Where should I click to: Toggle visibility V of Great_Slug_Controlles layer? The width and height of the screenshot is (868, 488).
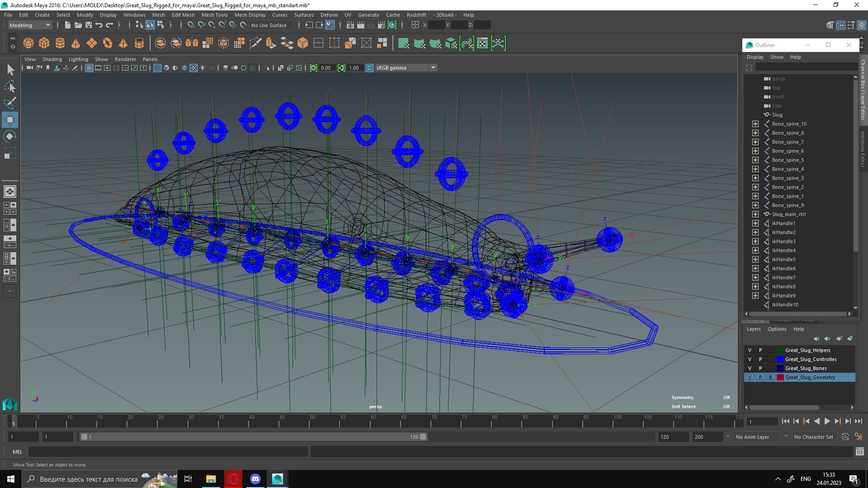coord(750,359)
